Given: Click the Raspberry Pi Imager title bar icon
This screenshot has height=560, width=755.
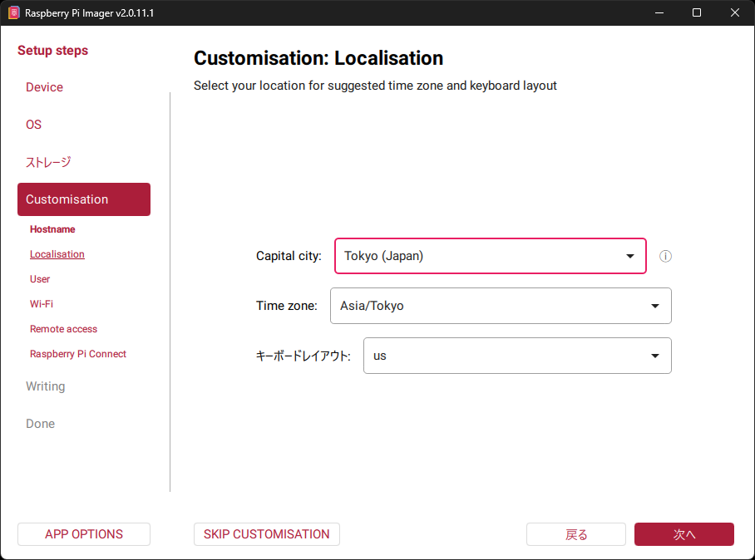Looking at the screenshot, I should pos(13,12).
